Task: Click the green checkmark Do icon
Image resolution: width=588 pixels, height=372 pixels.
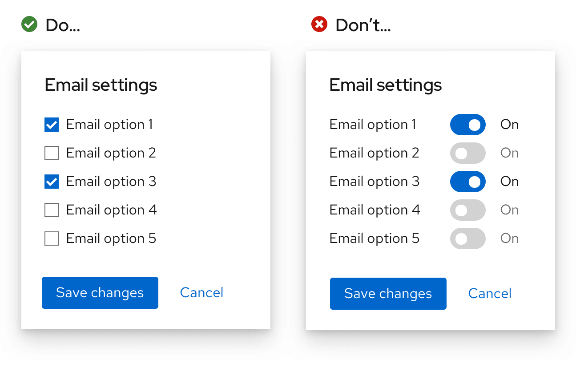Action: (x=29, y=24)
